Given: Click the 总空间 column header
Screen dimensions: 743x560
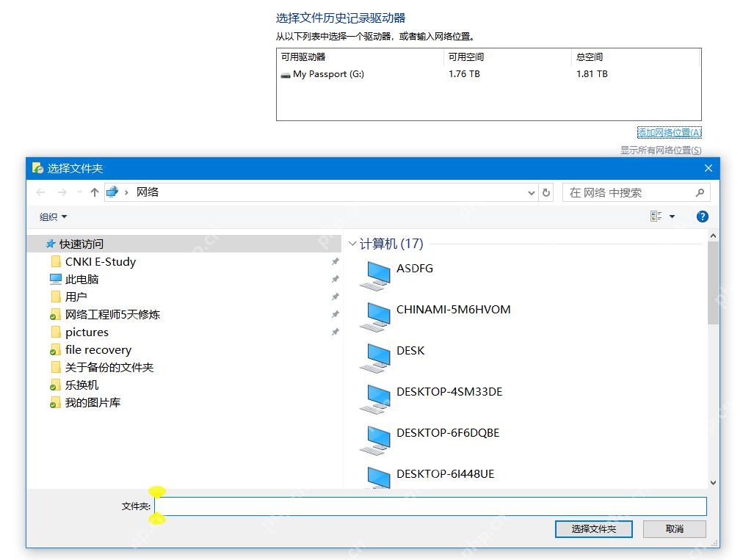Looking at the screenshot, I should tap(589, 57).
